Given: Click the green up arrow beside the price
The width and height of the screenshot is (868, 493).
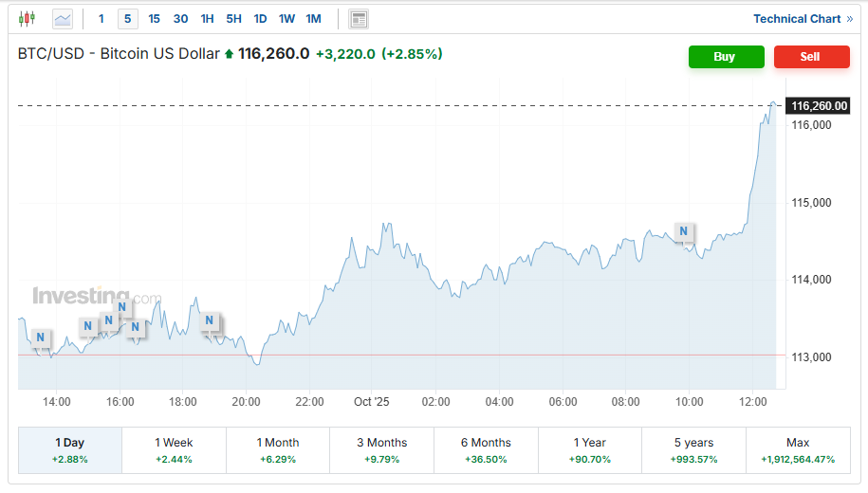Looking at the screenshot, I should 229,55.
